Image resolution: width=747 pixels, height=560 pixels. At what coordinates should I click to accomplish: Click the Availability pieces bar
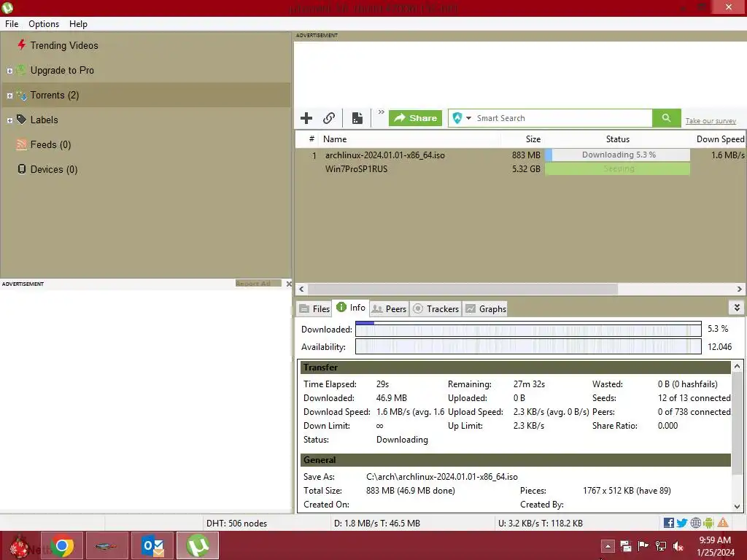tap(528, 346)
